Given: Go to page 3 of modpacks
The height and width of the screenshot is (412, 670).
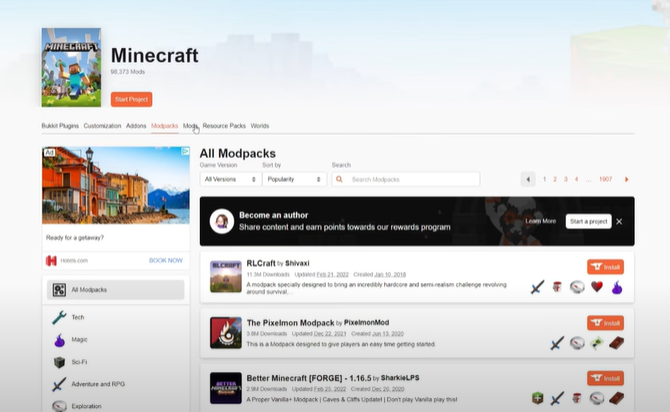Looking at the screenshot, I should point(566,179).
